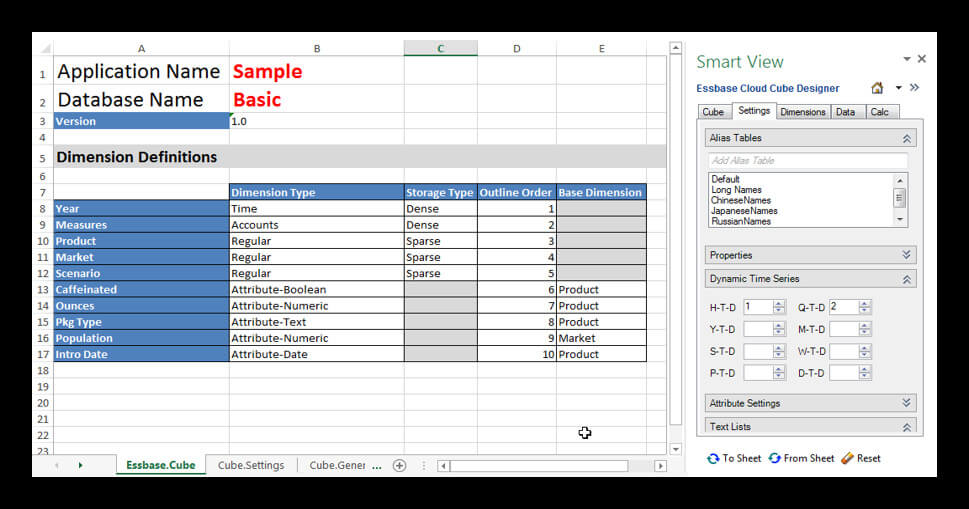Collapse the Dynamic Time Series section
This screenshot has width=969, height=509.
pyautogui.click(x=906, y=279)
